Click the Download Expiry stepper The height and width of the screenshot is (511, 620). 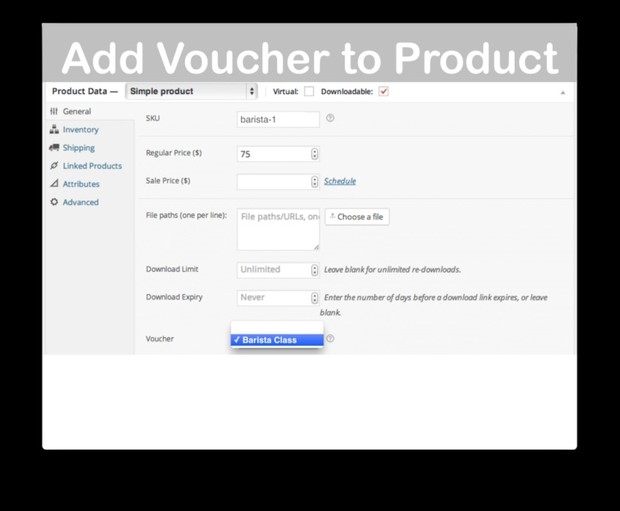(314, 297)
